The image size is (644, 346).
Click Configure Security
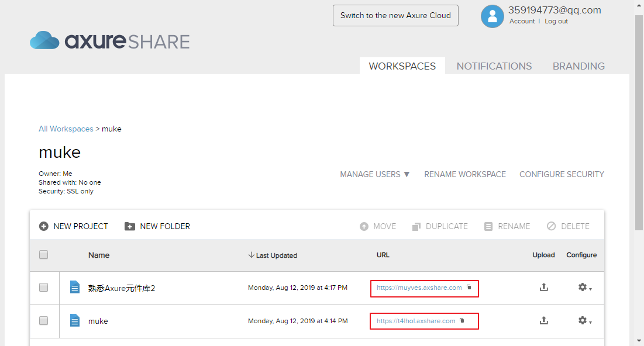pyautogui.click(x=562, y=174)
